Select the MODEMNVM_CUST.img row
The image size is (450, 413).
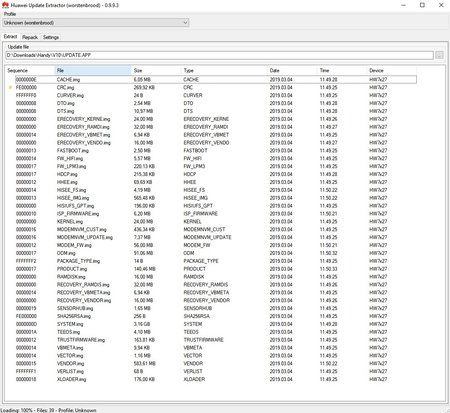click(216, 229)
